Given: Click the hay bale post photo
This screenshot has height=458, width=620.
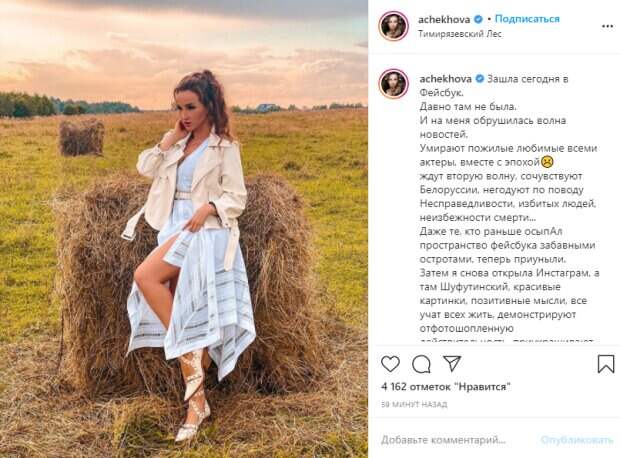Looking at the screenshot, I should [184, 229].
